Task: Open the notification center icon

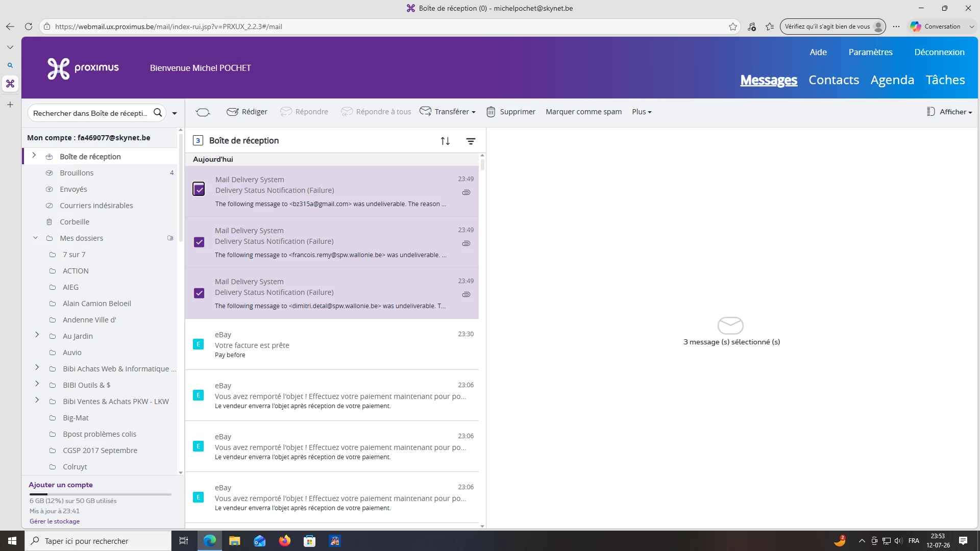Action: (x=963, y=541)
